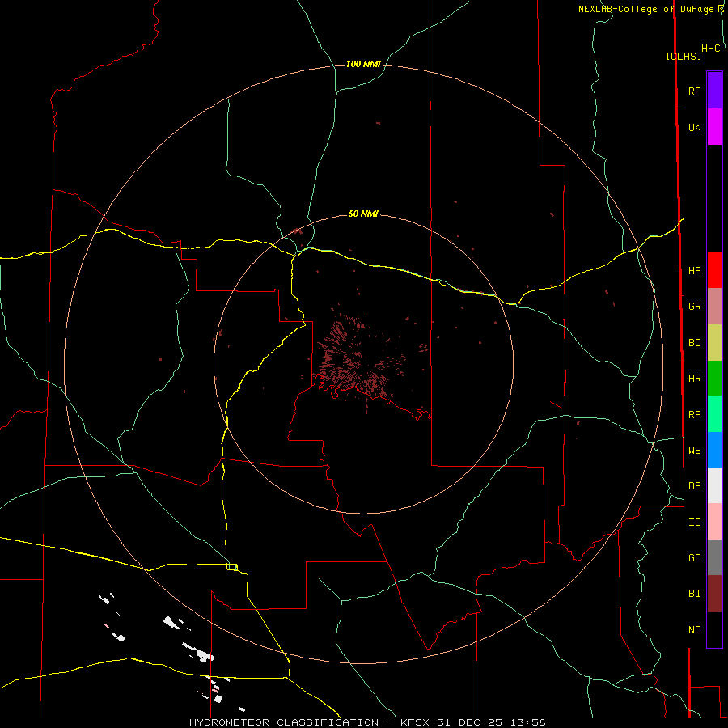Viewport: 728px width, 728px height.
Task: Click the [CLAS] units label
Action: coord(684,56)
